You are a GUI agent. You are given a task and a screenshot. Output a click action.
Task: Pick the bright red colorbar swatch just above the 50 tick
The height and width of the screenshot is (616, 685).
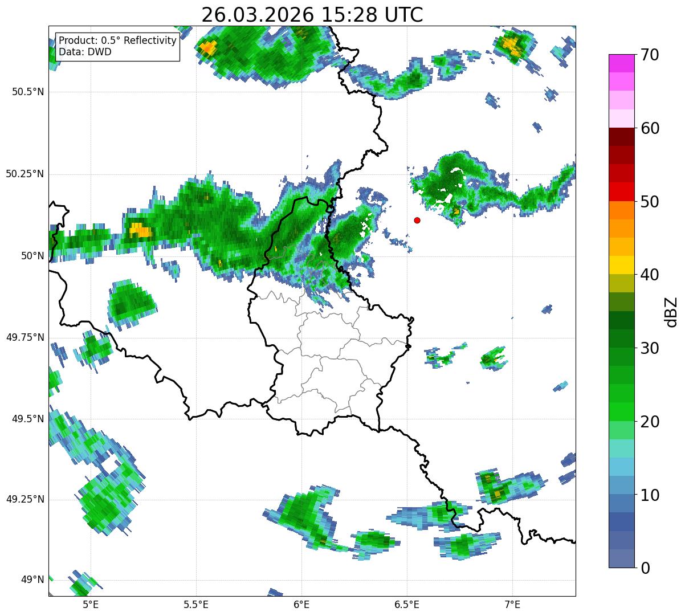coord(621,192)
